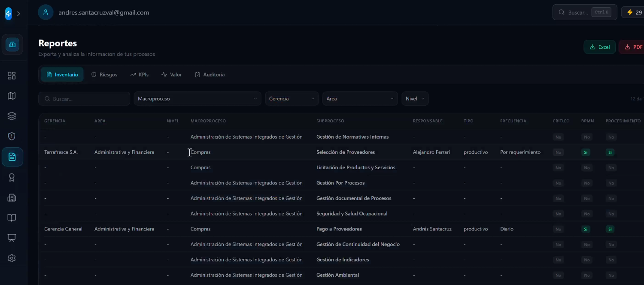Select subprocess Gestión Por Procesos
The width and height of the screenshot is (644, 285).
(340, 183)
